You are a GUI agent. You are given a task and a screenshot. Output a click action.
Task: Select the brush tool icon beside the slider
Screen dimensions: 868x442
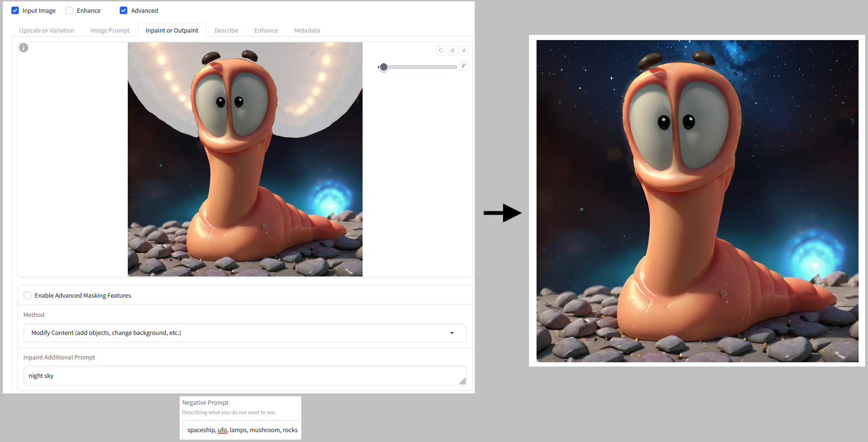pos(464,66)
